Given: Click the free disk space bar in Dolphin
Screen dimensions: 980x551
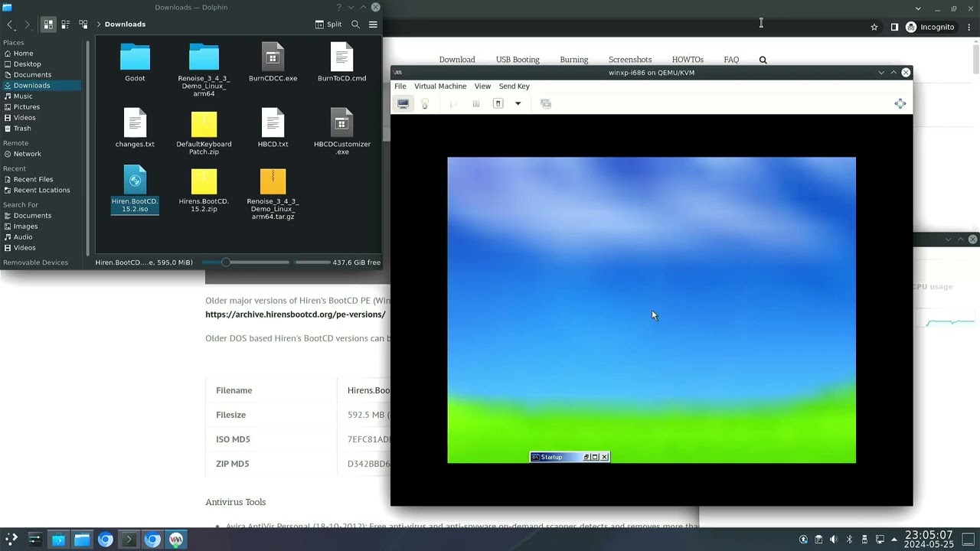Looking at the screenshot, I should click(x=312, y=262).
